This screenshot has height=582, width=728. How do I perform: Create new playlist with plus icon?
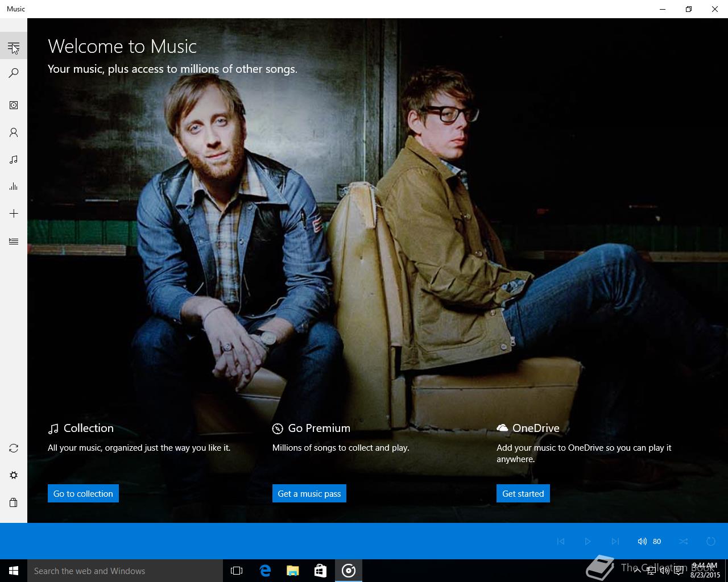14,214
